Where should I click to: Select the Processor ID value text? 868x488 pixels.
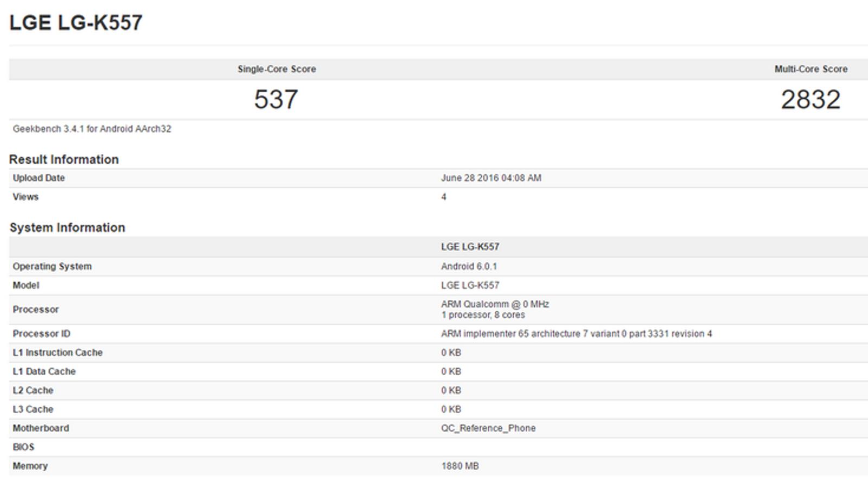tap(576, 334)
